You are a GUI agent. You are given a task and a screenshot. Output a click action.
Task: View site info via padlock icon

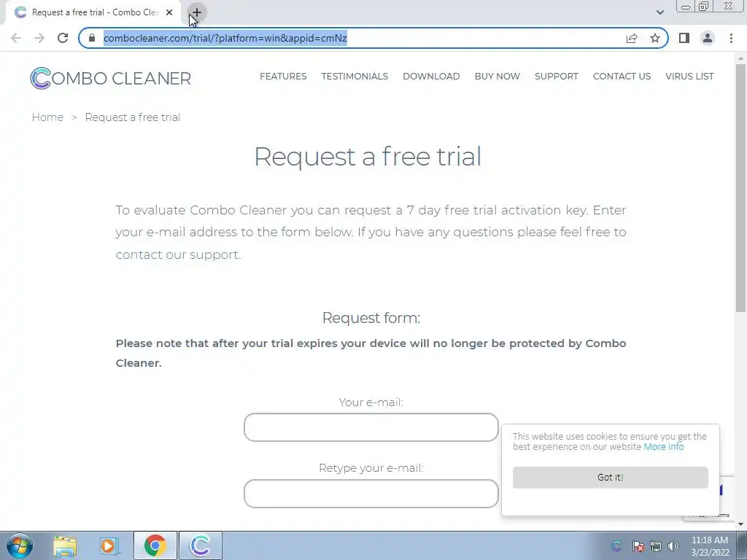[92, 38]
